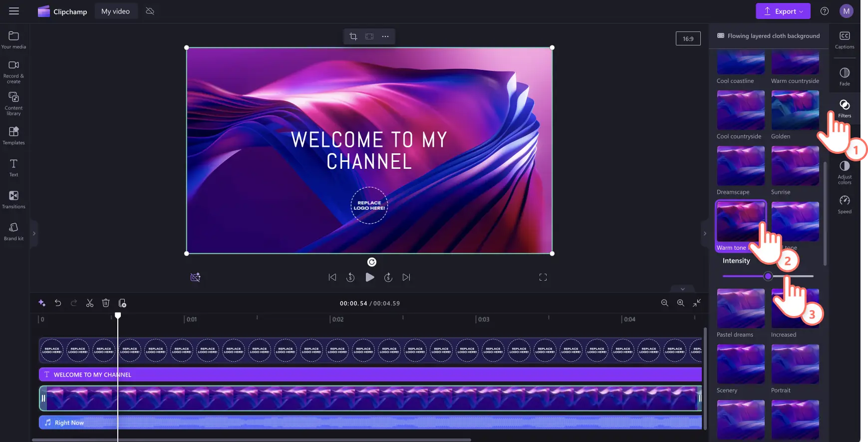The width and height of the screenshot is (868, 442).
Task: Open the account avatar M
Action: 847,11
